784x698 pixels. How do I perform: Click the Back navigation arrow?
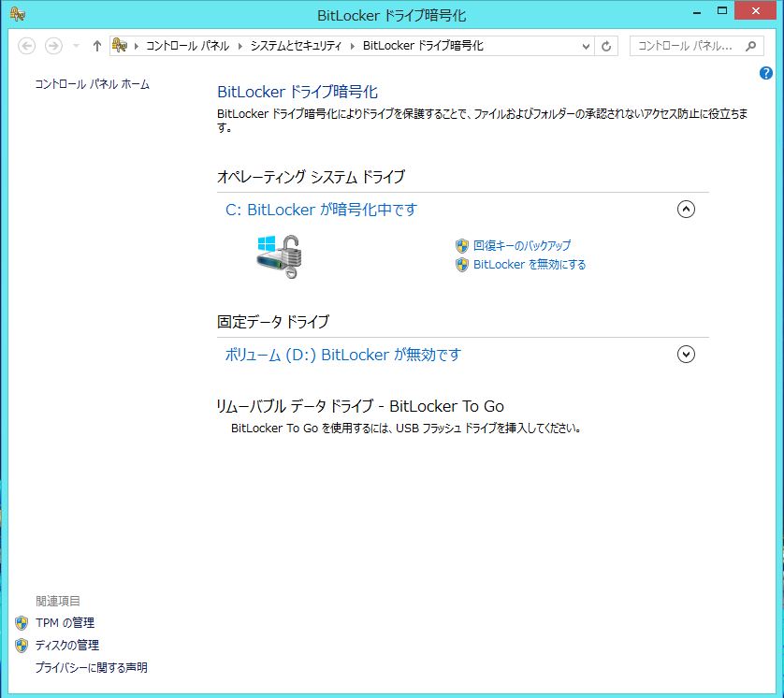(x=26, y=46)
